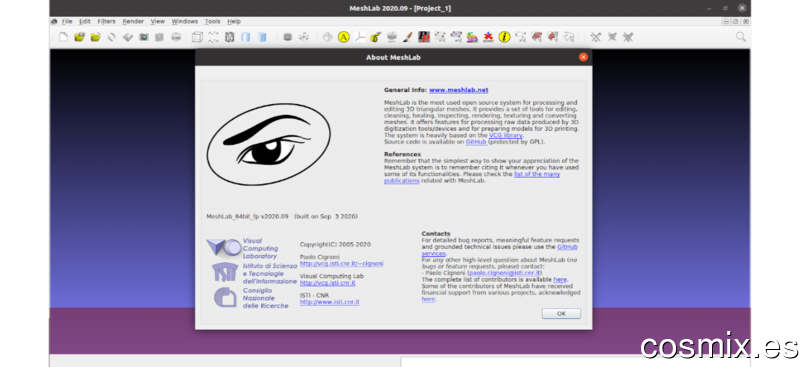Click the yellow Get Info tool
800x367 pixels.
[505, 37]
